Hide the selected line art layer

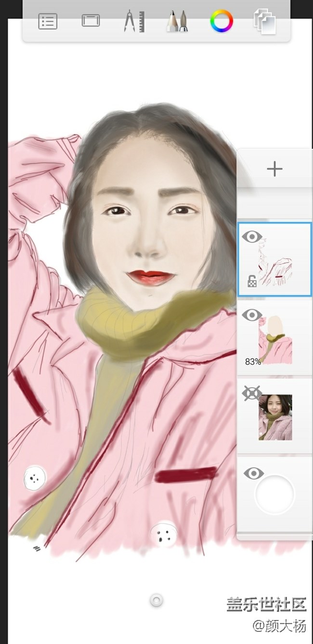point(252,237)
